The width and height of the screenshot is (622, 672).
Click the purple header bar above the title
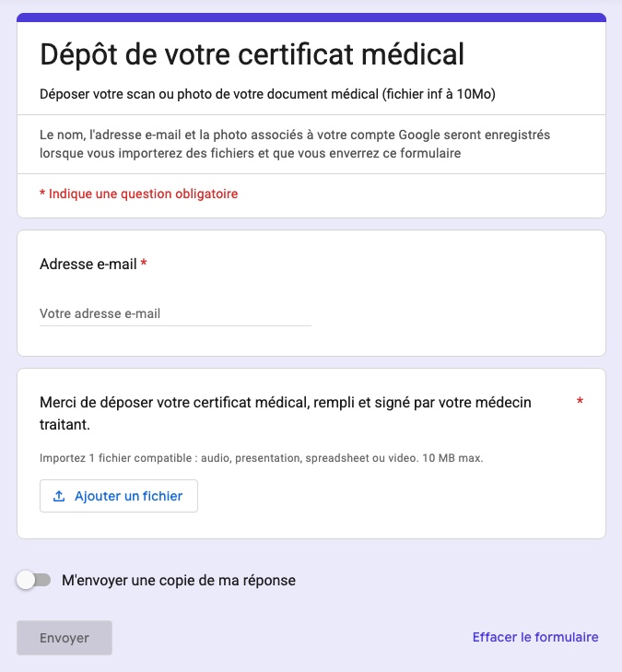coord(311,18)
